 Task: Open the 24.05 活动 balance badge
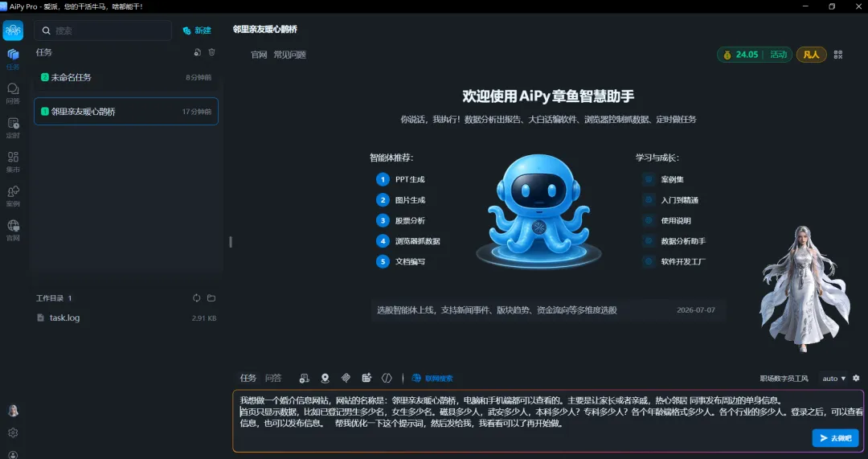pos(755,55)
